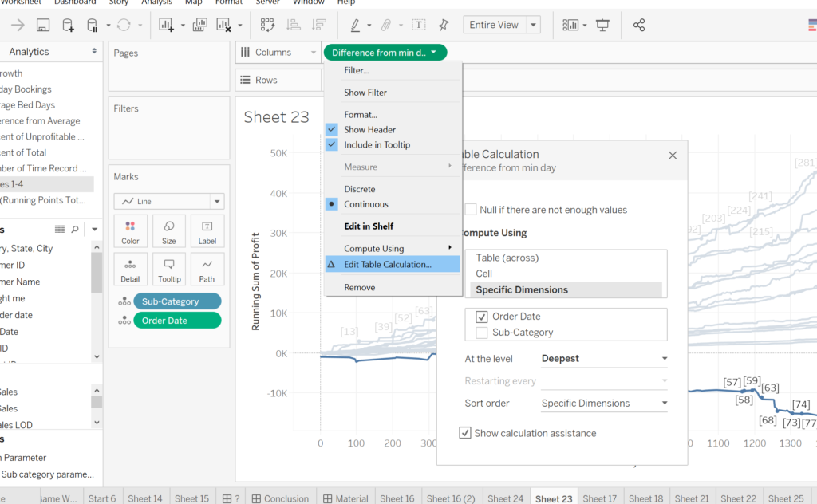Click the Label button in Marks card
This screenshot has height=504, width=817.
click(207, 231)
